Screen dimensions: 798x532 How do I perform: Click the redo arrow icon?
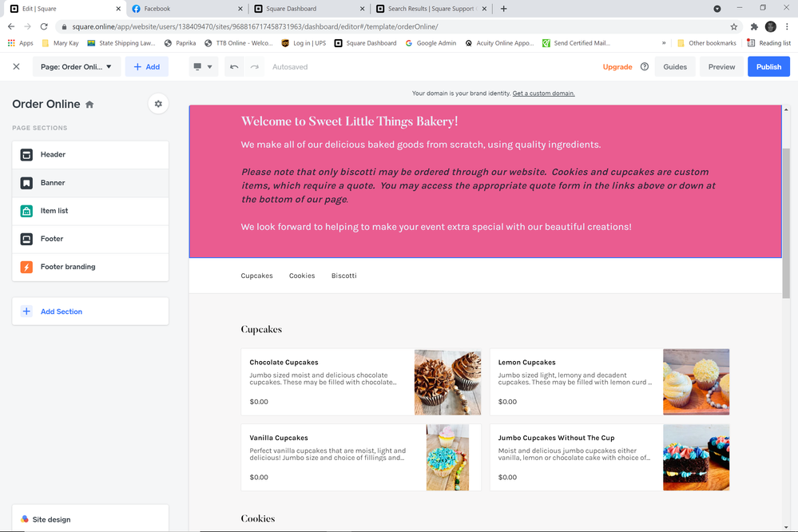[x=255, y=67]
